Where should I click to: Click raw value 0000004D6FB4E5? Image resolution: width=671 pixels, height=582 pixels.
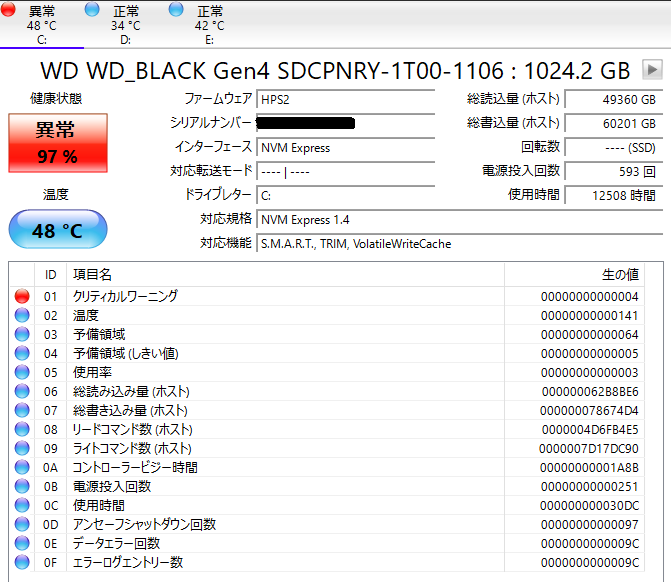[590, 429]
